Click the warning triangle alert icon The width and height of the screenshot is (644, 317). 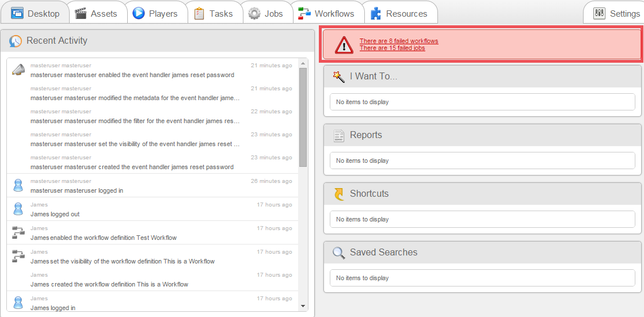(344, 45)
